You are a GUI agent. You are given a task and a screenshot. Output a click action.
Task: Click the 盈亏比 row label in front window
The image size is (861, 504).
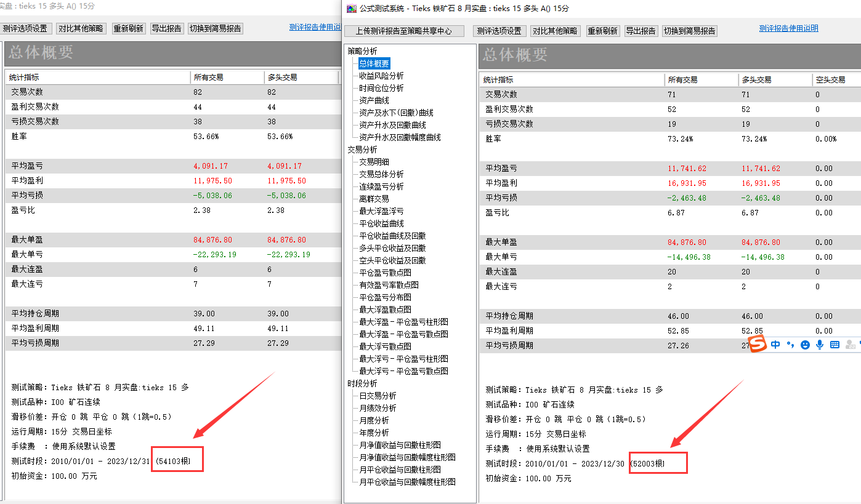(498, 213)
